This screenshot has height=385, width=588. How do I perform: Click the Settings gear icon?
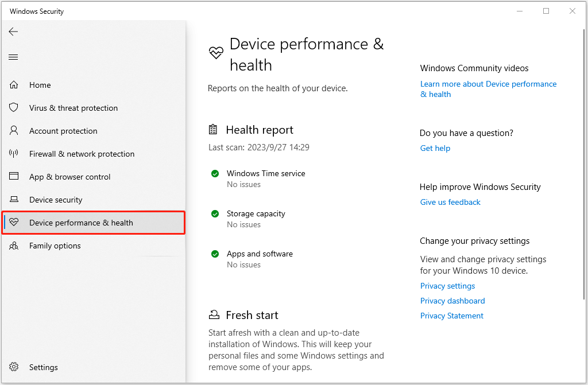(14, 367)
